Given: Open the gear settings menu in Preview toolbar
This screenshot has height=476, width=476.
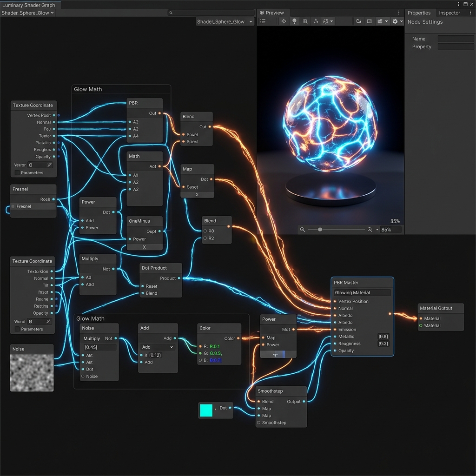Looking at the screenshot, I should click(397, 21).
